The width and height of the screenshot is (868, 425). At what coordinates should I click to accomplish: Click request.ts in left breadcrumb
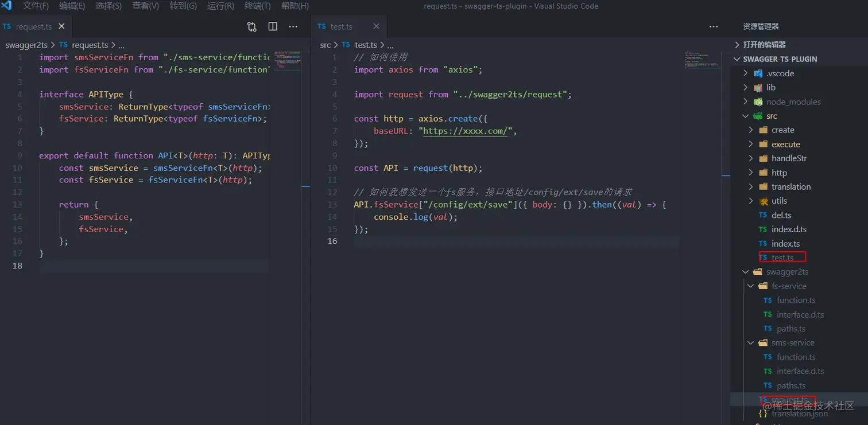tap(90, 45)
